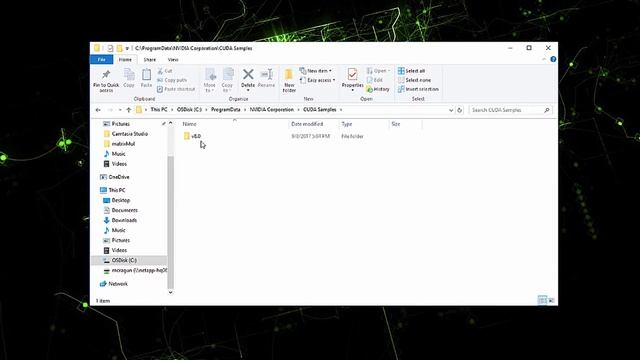Image resolution: width=640 pixels, height=360 pixels.
Task: Click the Edit command in Open group
Action: pos(375,80)
